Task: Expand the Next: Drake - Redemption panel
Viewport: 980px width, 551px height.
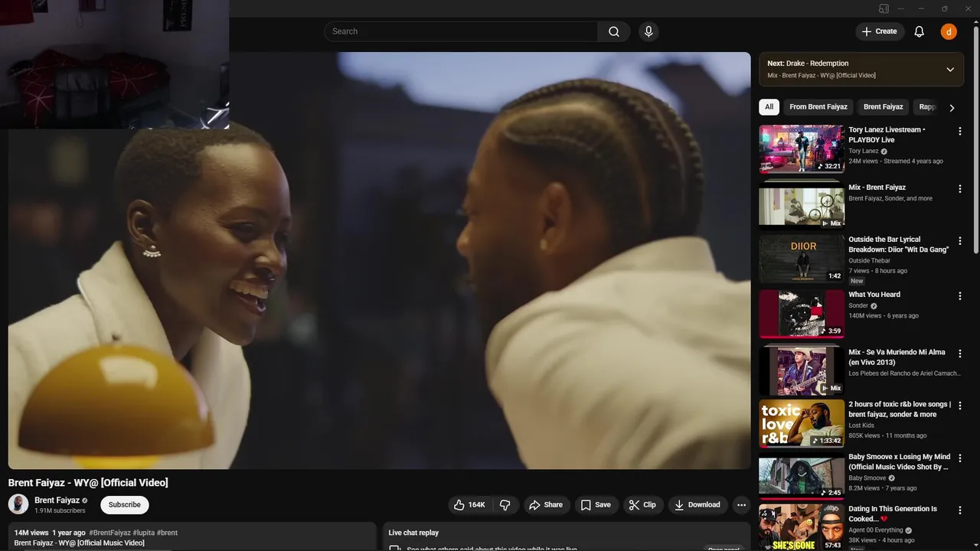Action: pos(950,69)
